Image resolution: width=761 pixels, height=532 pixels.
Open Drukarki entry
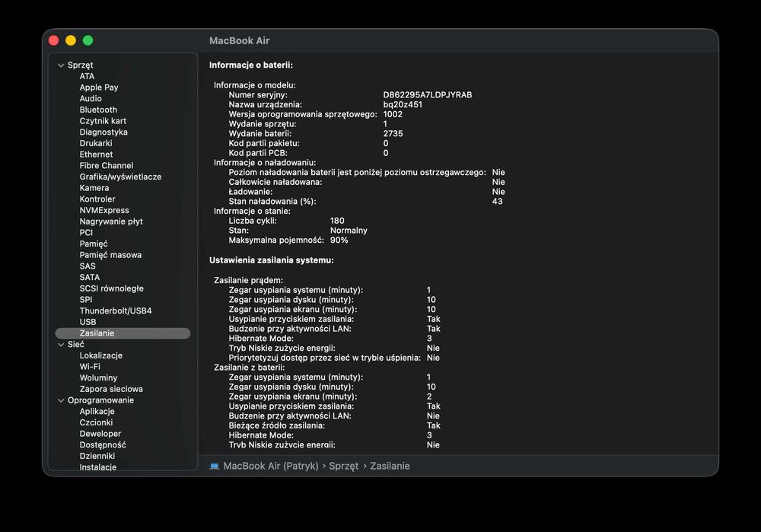pos(96,143)
